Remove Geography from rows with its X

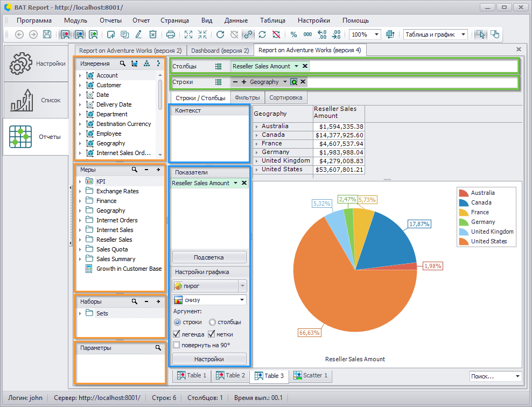pyautogui.click(x=303, y=82)
